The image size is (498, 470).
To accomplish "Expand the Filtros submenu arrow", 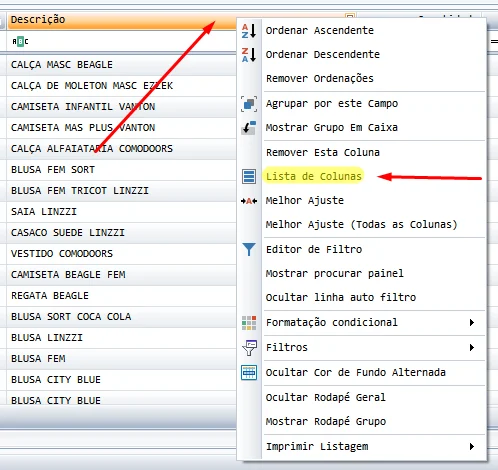I will click(x=472, y=348).
